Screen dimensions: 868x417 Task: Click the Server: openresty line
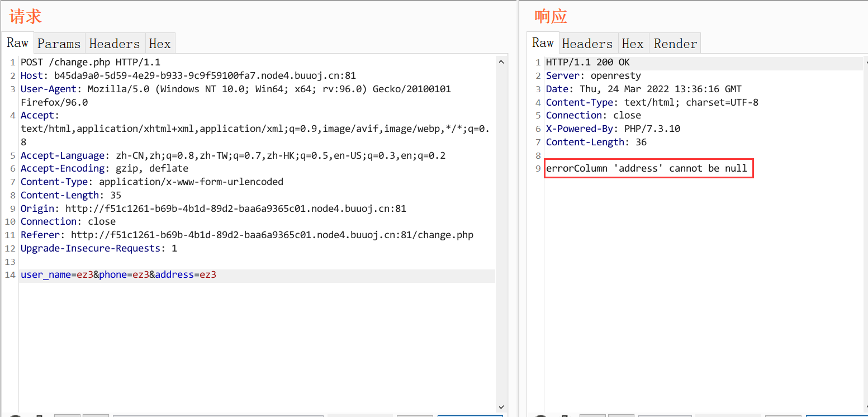click(594, 75)
